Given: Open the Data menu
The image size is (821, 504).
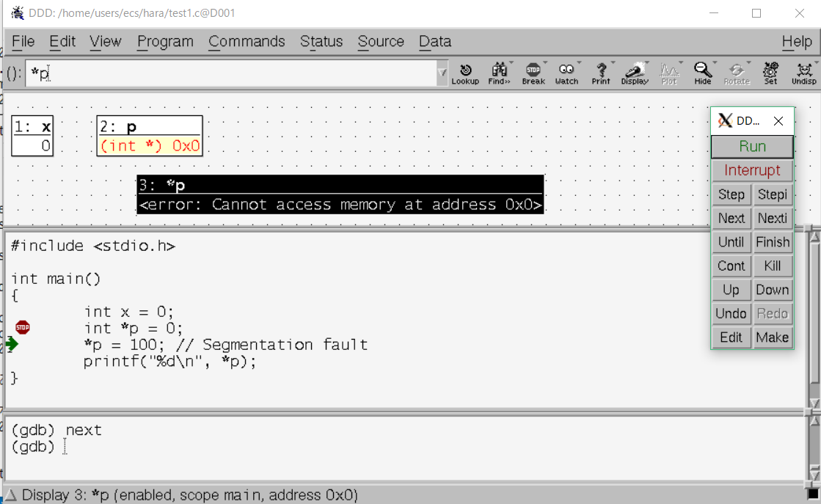Looking at the screenshot, I should click(x=434, y=42).
